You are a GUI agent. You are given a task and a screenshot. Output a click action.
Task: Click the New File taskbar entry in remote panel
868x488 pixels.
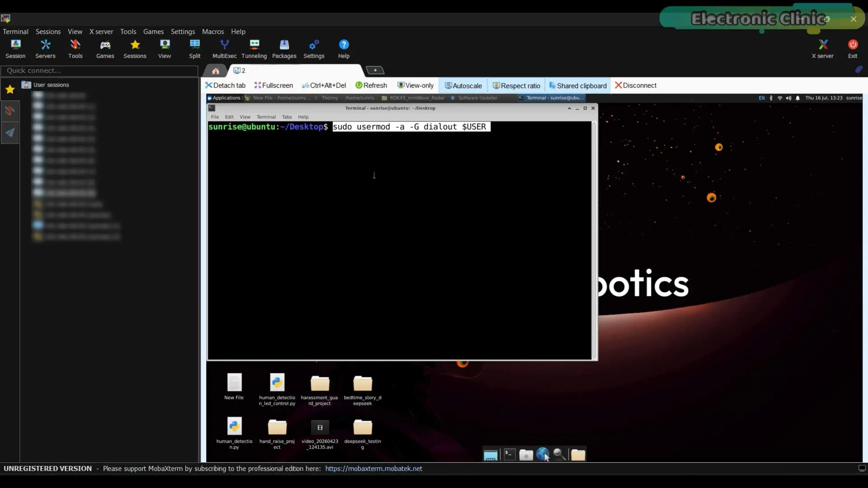pos(278,98)
